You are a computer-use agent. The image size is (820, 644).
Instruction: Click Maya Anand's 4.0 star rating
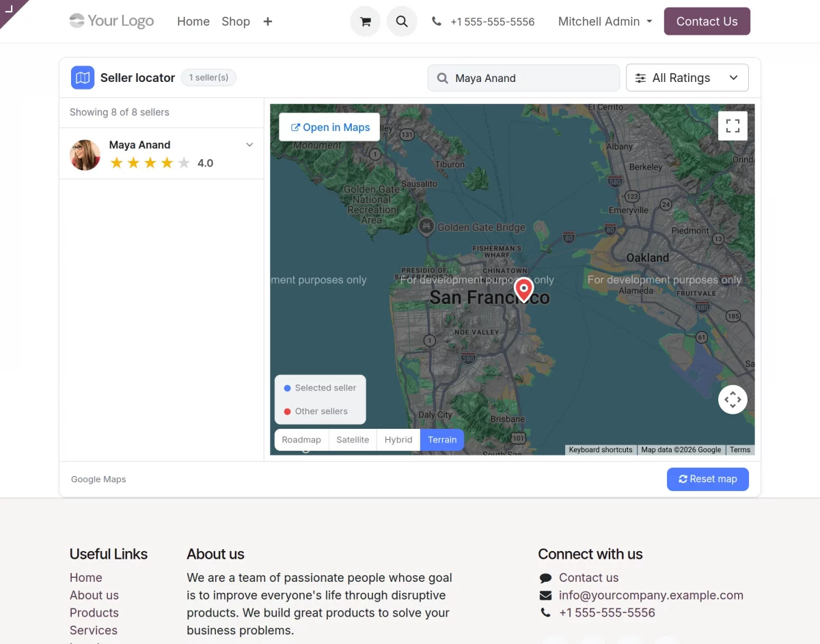tap(161, 163)
